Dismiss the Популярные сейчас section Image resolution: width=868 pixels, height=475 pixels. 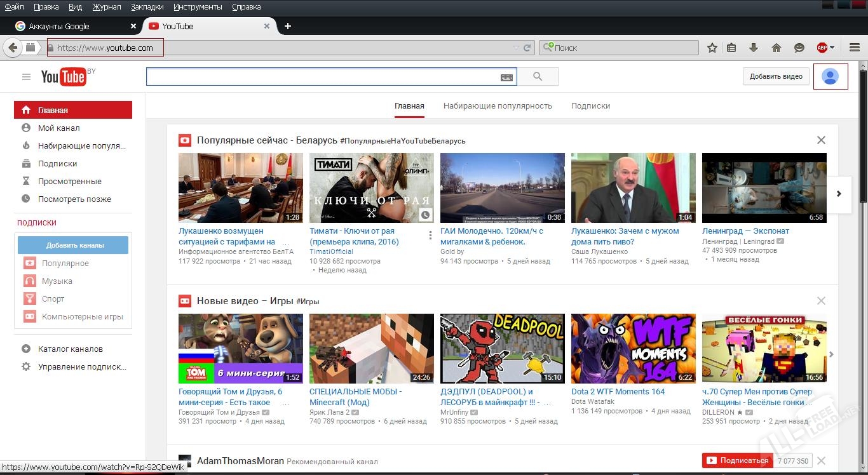(821, 140)
